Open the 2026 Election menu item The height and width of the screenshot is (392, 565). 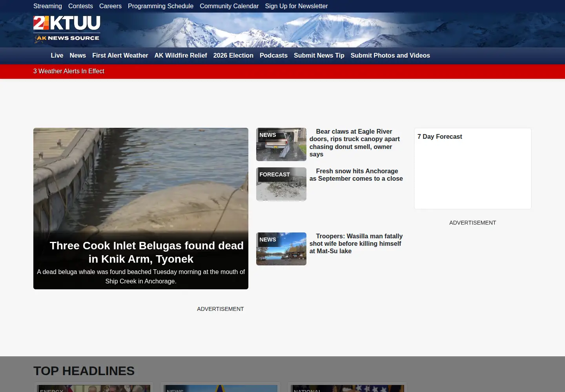[x=233, y=56]
